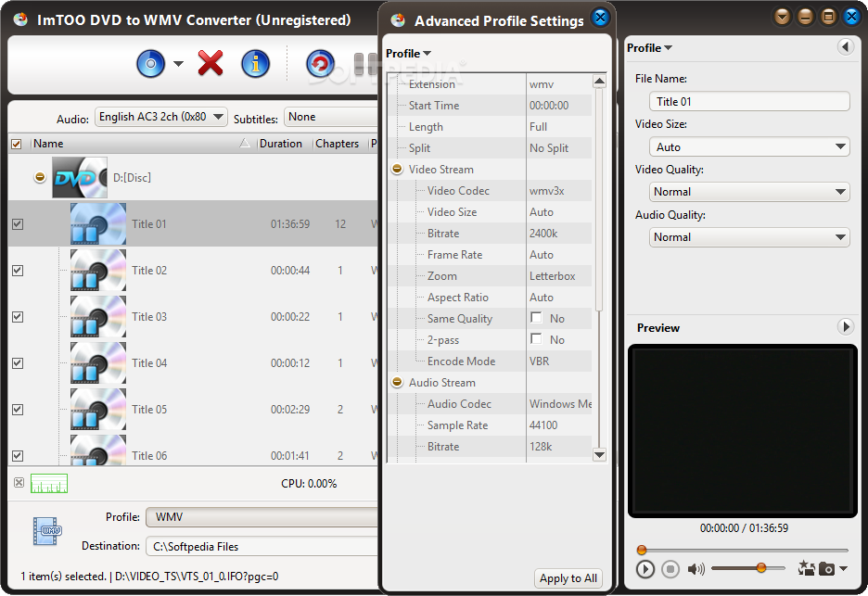Uncheck the Title 06 checkbox
Screen dimensions: 868x596
click(x=18, y=456)
